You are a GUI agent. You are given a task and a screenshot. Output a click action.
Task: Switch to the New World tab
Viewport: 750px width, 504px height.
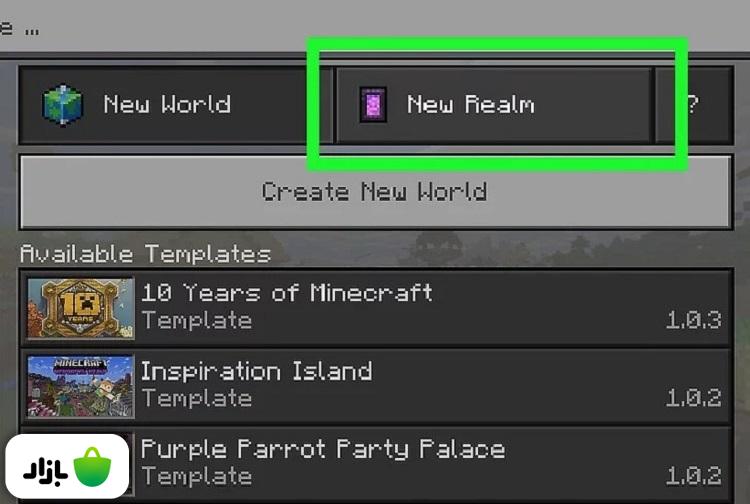pyautogui.click(x=176, y=105)
